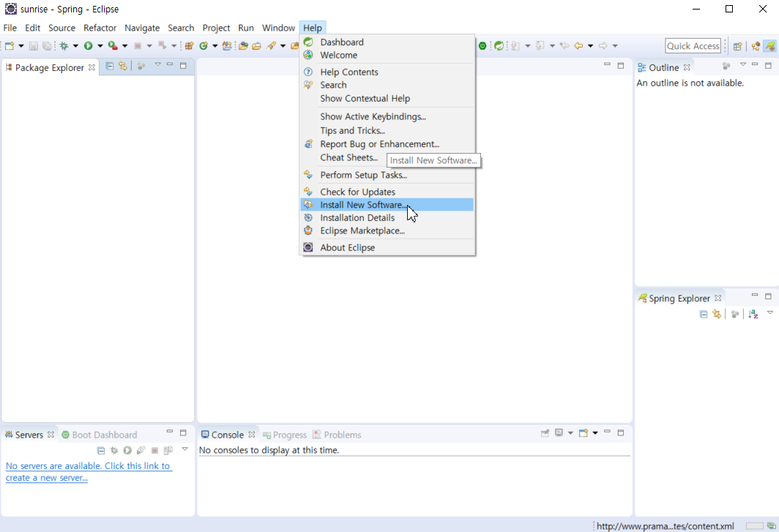Click the Save toolbar icon
779x532 pixels.
click(x=33, y=45)
